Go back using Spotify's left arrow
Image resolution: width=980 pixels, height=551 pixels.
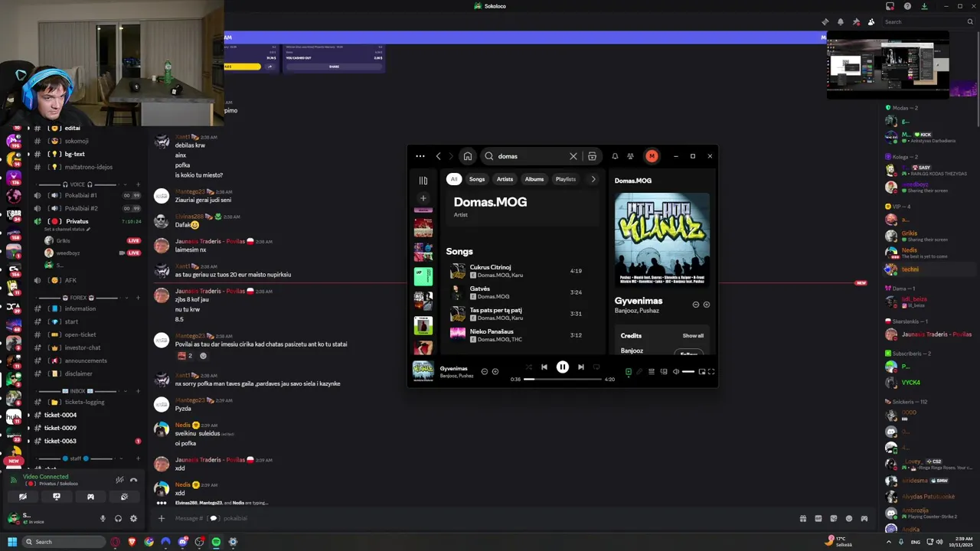(438, 156)
